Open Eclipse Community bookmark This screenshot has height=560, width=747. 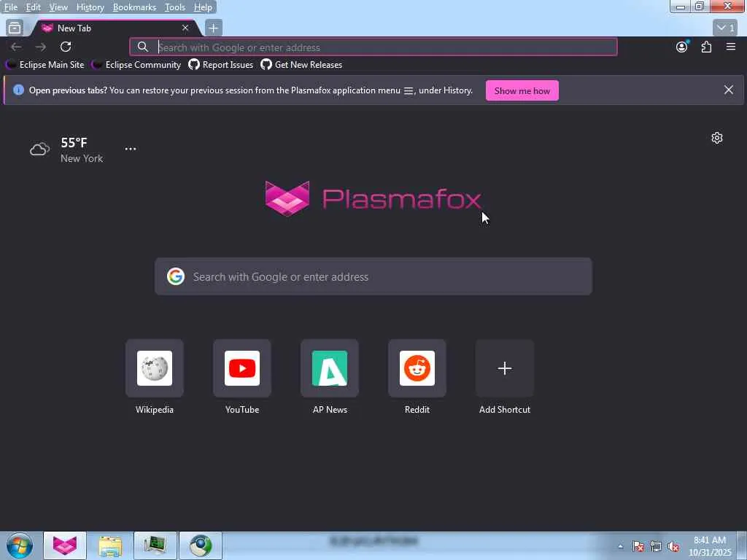click(136, 65)
